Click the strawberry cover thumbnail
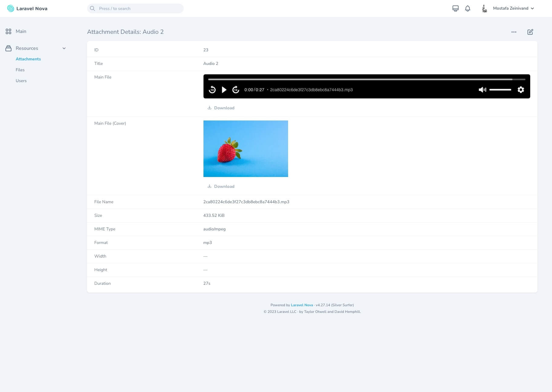This screenshot has height=392, width=552. click(245, 149)
